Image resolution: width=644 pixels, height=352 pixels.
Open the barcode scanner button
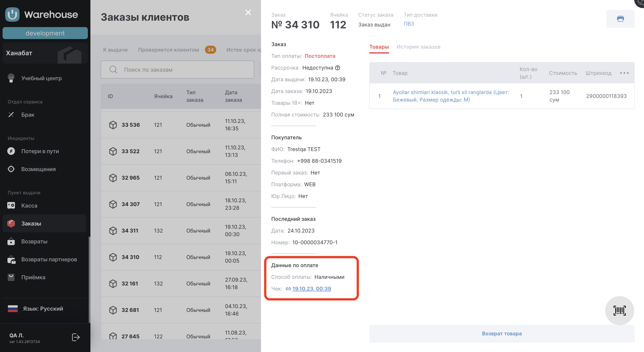619,310
